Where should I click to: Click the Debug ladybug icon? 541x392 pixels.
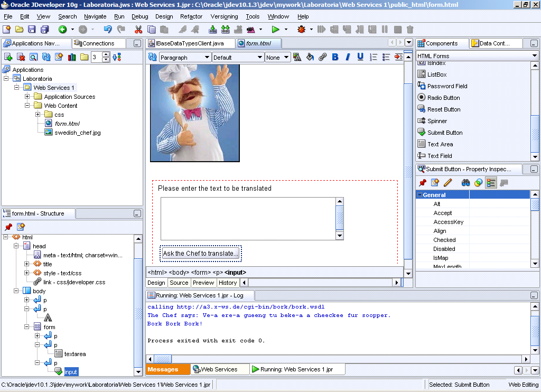[301, 30]
